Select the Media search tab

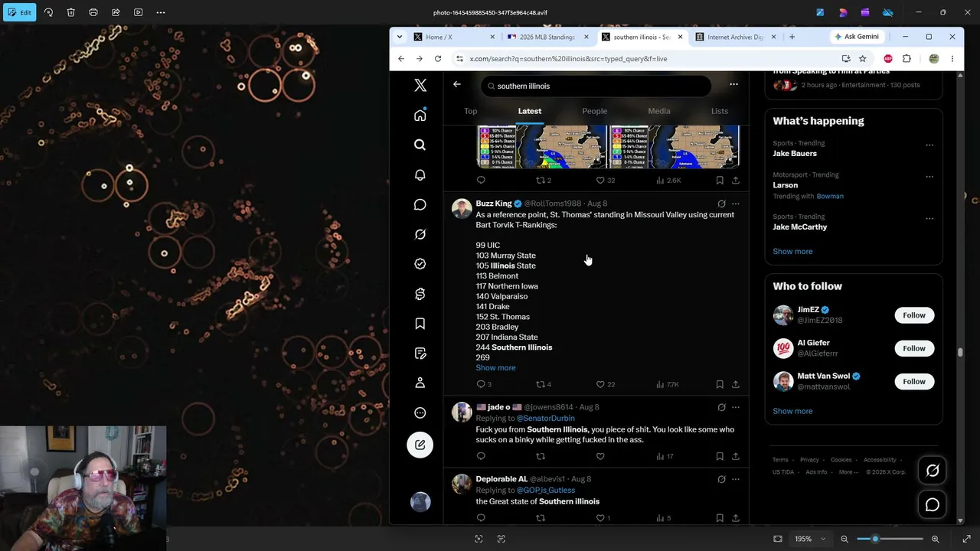(x=659, y=111)
